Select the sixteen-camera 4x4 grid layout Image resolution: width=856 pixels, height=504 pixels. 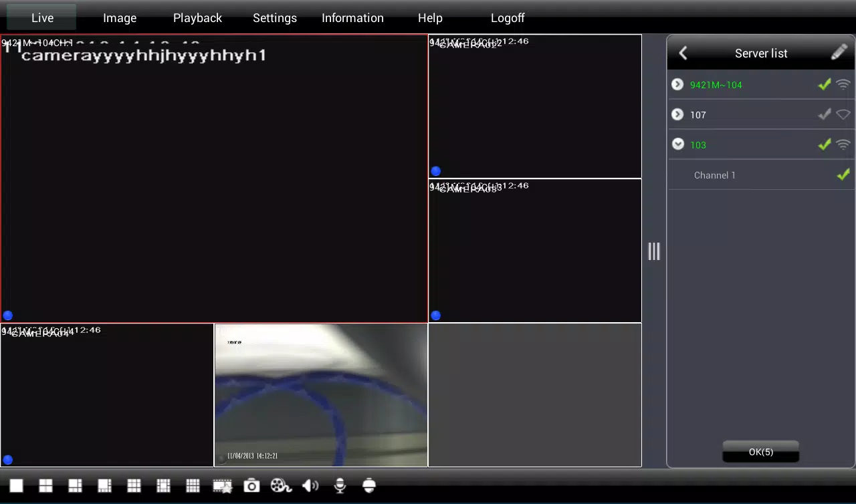tap(193, 486)
